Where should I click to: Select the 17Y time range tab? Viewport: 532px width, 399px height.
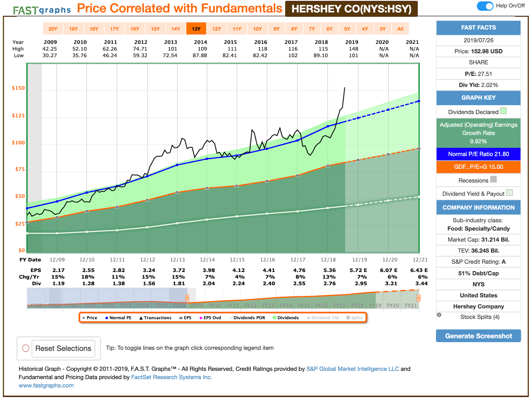point(114,29)
